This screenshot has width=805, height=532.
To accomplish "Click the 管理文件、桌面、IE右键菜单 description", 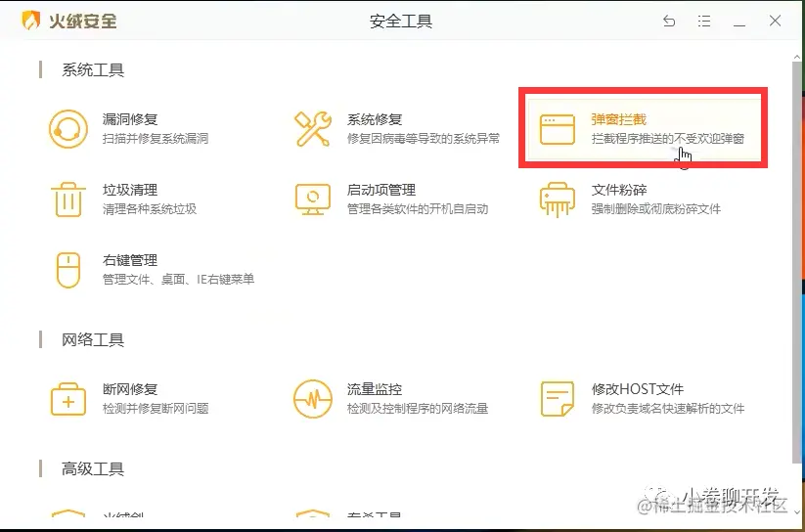I will pyautogui.click(x=179, y=280).
